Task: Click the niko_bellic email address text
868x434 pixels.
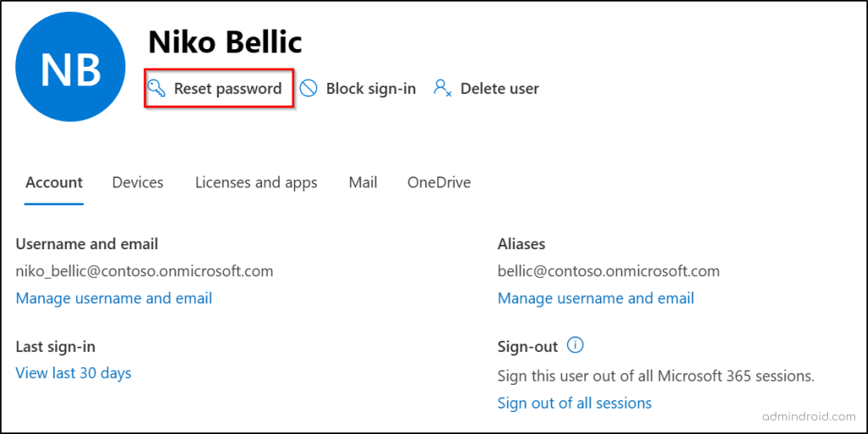Action: pyautogui.click(x=144, y=271)
